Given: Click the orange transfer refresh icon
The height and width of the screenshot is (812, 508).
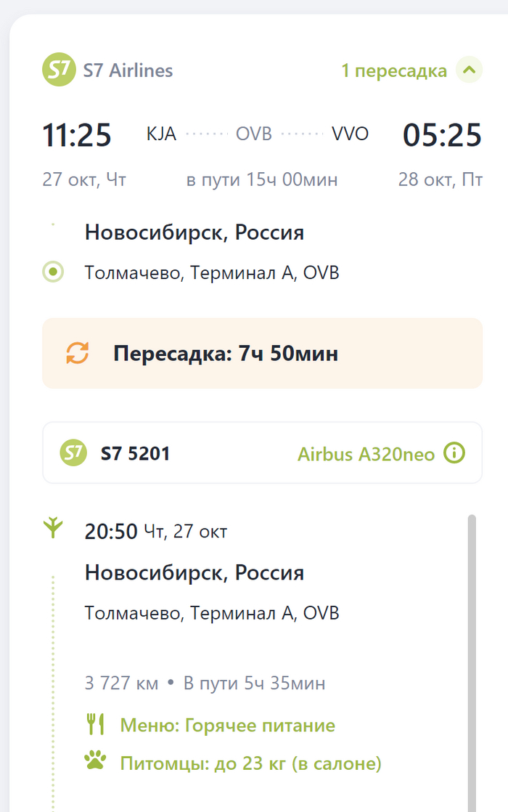Looking at the screenshot, I should (78, 353).
